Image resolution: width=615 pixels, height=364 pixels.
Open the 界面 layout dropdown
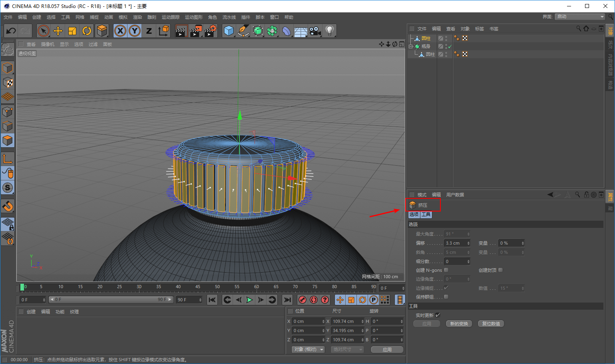coord(580,17)
